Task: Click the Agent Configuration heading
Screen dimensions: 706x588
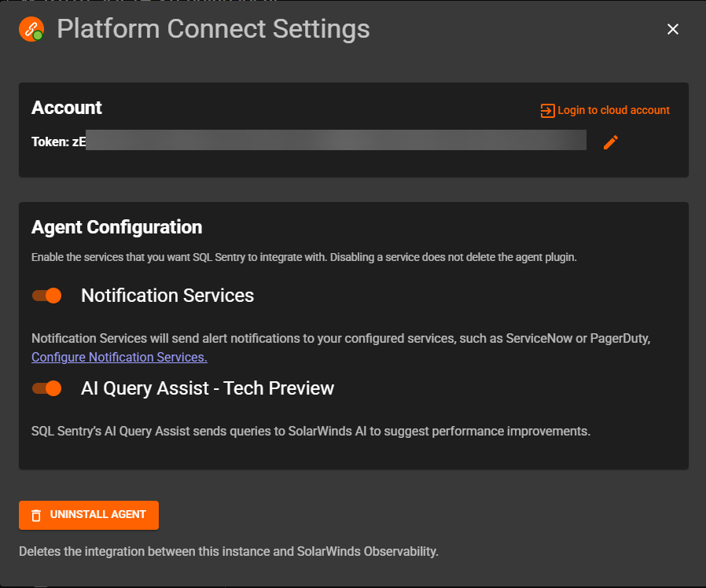Action: coord(116,227)
